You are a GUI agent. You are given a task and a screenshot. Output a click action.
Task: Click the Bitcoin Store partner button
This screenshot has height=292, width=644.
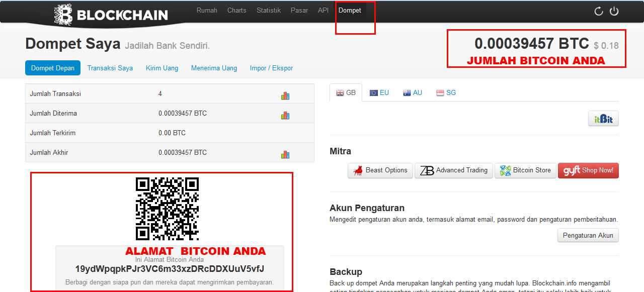coord(525,170)
